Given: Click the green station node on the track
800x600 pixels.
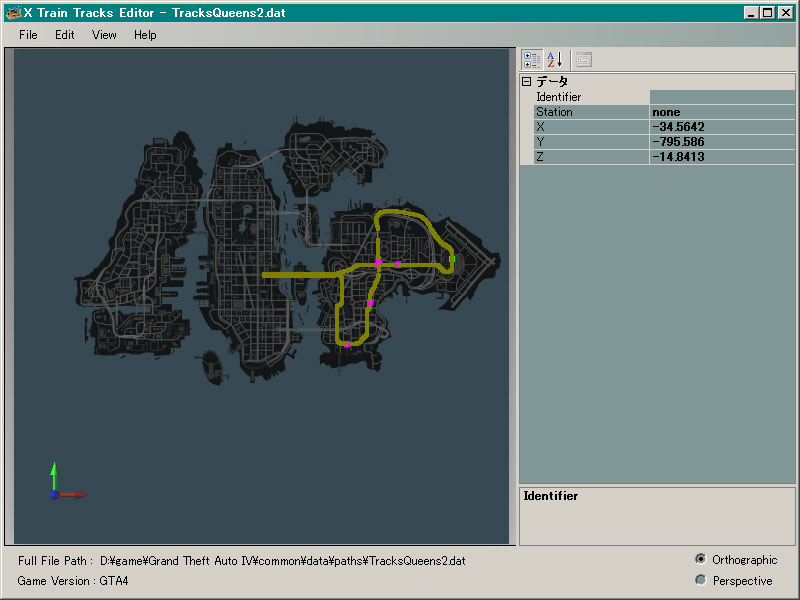Looking at the screenshot, I should click(452, 259).
